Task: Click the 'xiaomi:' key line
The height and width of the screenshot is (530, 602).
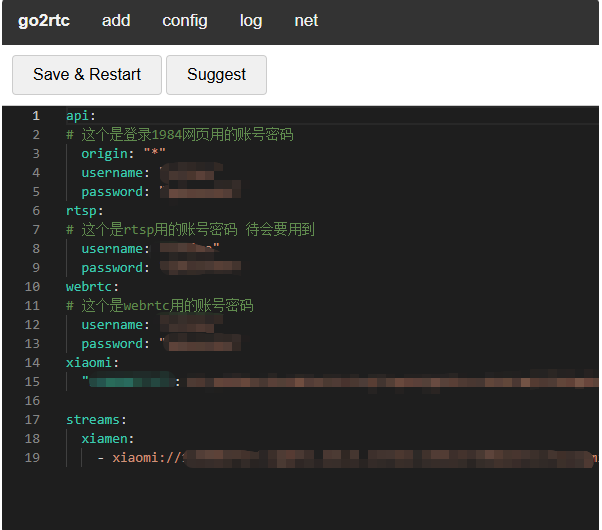Action: 93,363
